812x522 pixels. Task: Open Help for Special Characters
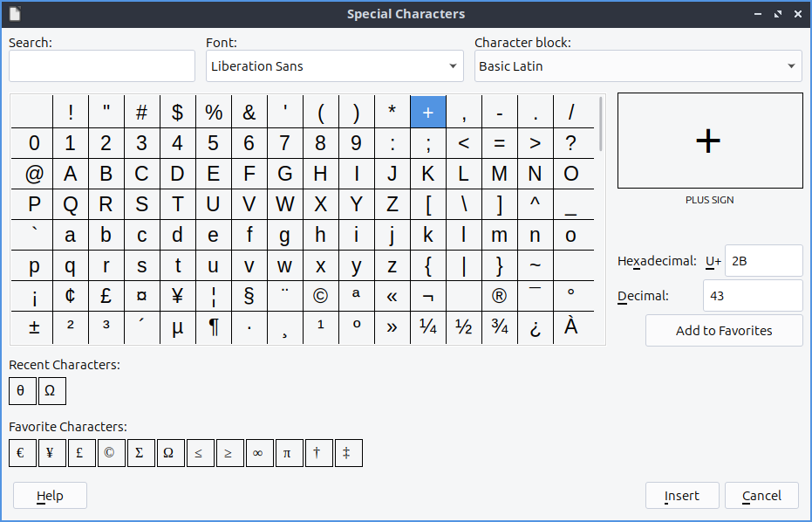50,495
